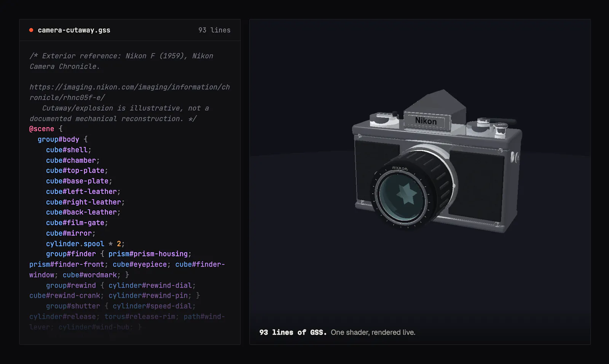Click 'cube#eyepiece;' in the code
This screenshot has height=364, width=609.
pyautogui.click(x=142, y=264)
